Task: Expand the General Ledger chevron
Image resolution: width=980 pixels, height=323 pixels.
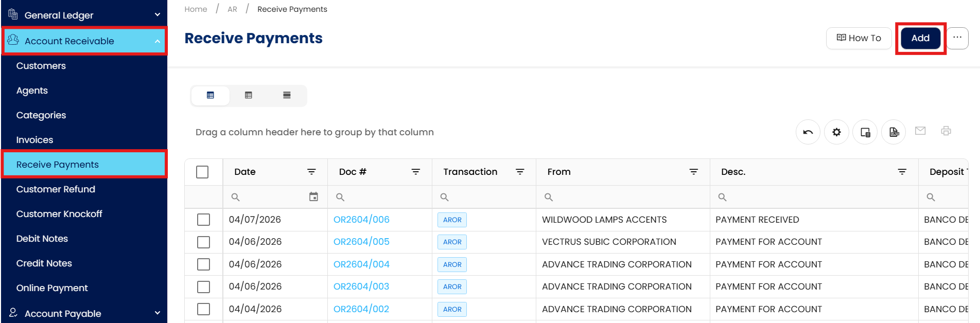Action: coord(157,15)
